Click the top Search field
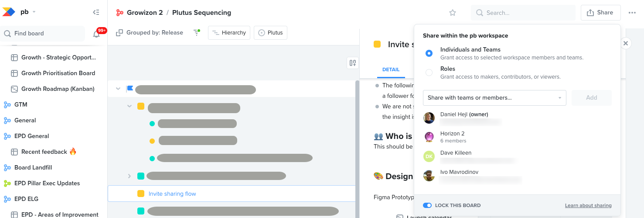 click(523, 13)
